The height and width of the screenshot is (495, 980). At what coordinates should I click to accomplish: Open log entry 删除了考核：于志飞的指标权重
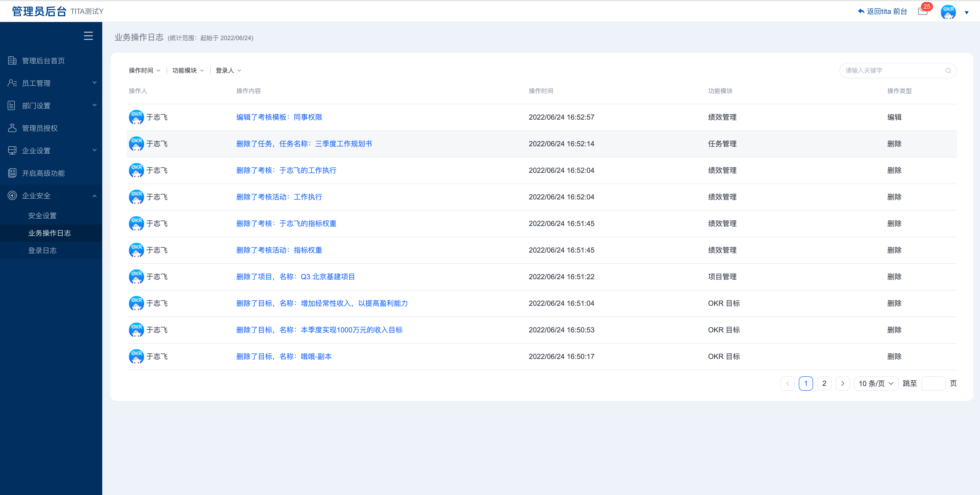pyautogui.click(x=286, y=224)
